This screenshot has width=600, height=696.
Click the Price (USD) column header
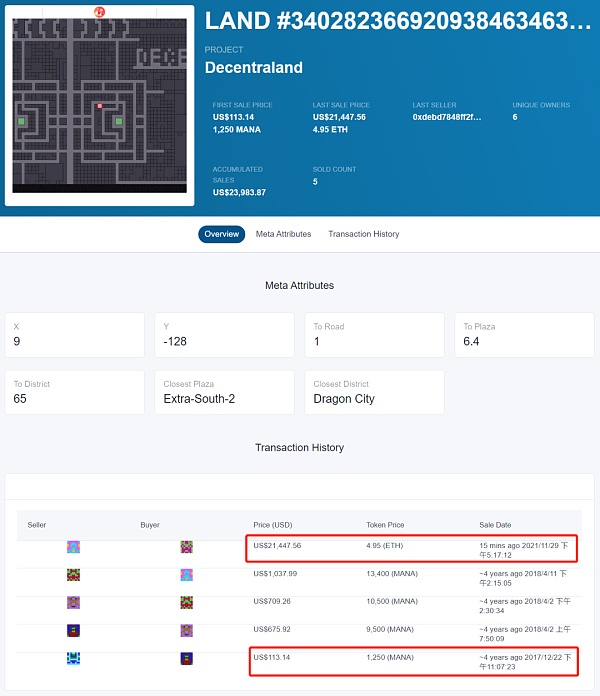point(273,525)
